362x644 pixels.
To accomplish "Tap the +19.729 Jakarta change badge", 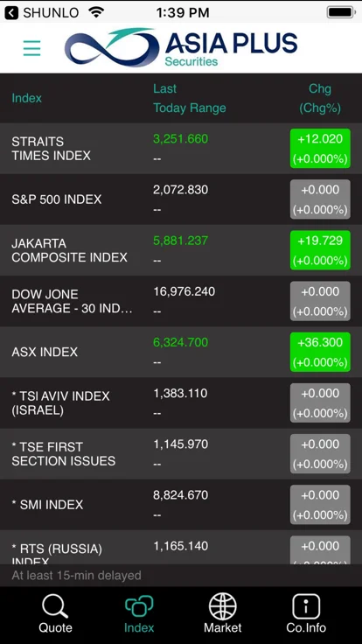I will pyautogui.click(x=320, y=250).
